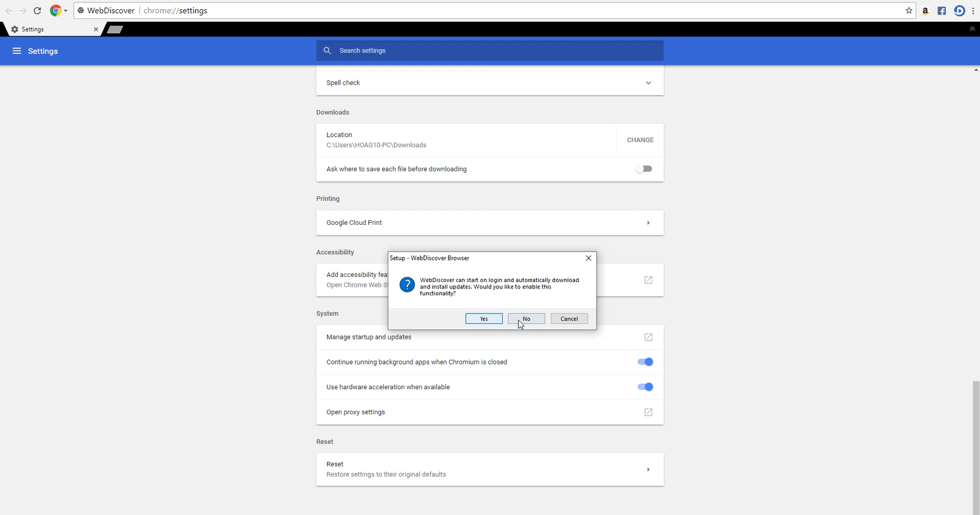Click the Google Cloud Print row text

[354, 223]
